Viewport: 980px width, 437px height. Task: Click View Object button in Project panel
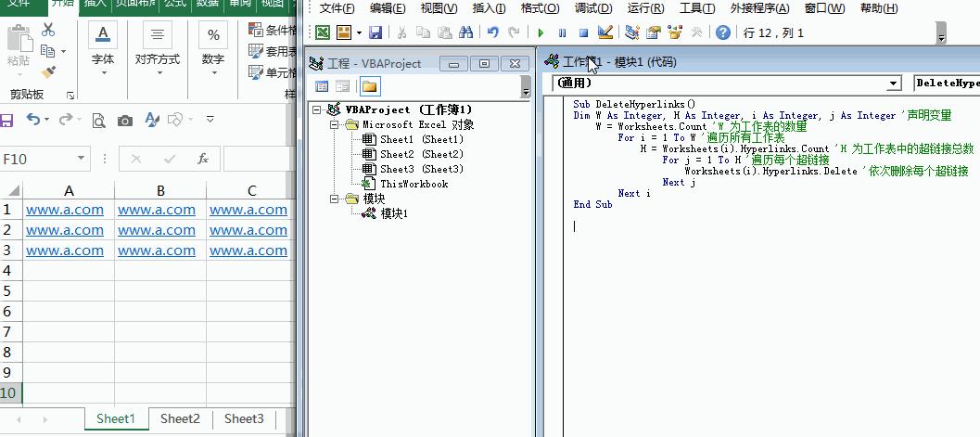pos(342,86)
